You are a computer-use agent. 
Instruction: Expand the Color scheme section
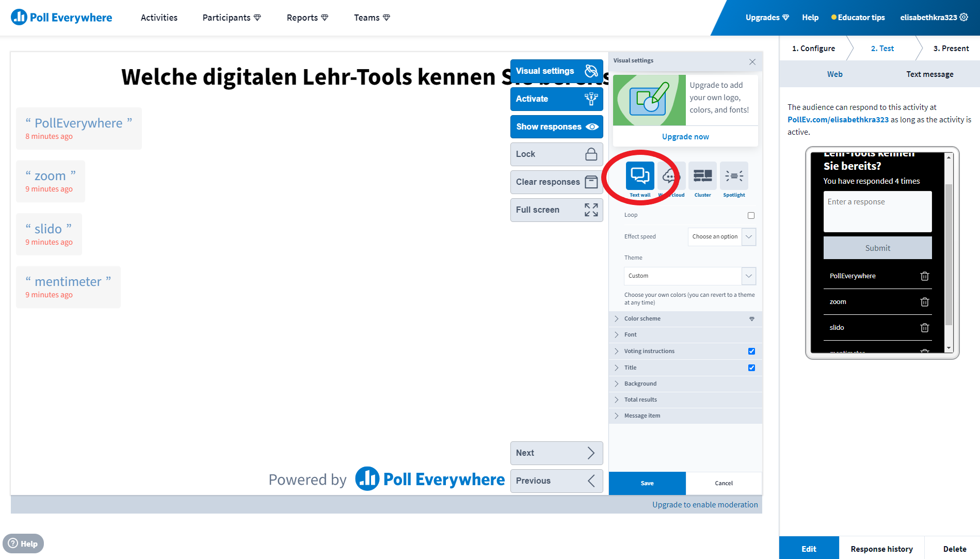685,319
